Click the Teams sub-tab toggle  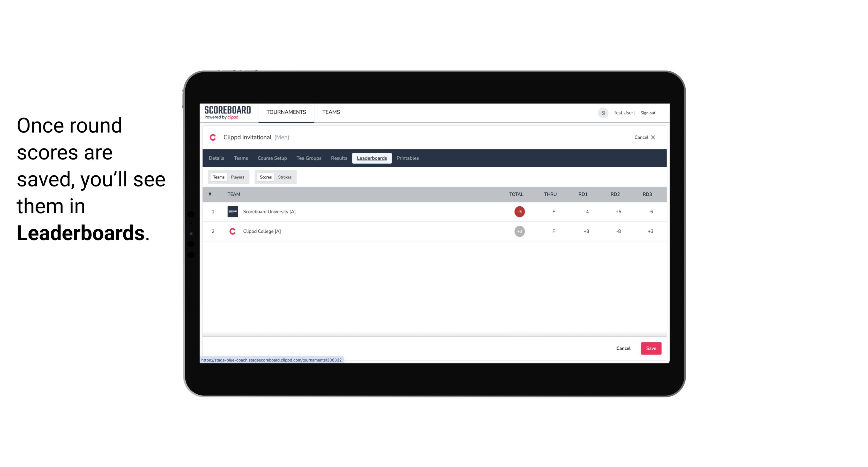(218, 177)
